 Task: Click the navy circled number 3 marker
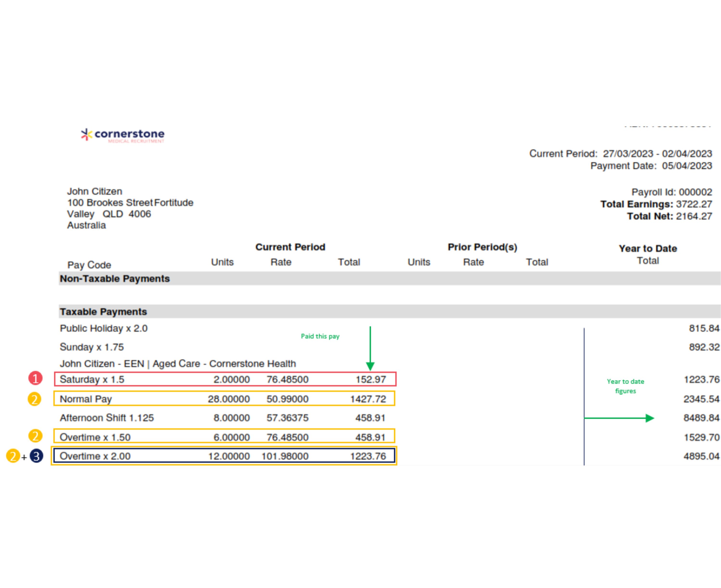tap(37, 456)
